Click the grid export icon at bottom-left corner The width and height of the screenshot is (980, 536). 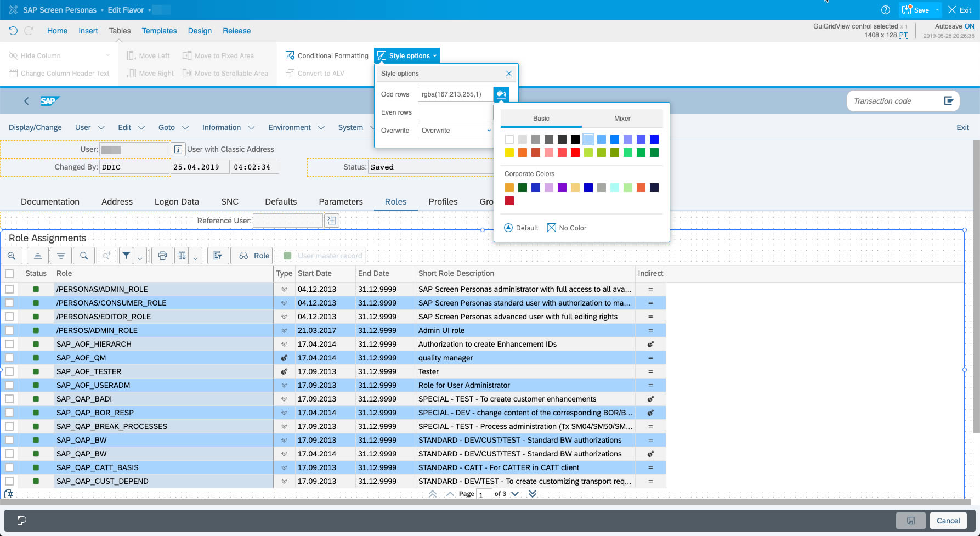coord(9,494)
